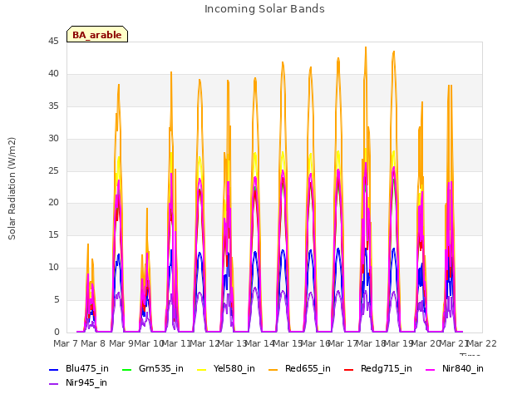Click the Nir840_in legend label
The width and height of the screenshot is (532, 399).
(463, 369)
